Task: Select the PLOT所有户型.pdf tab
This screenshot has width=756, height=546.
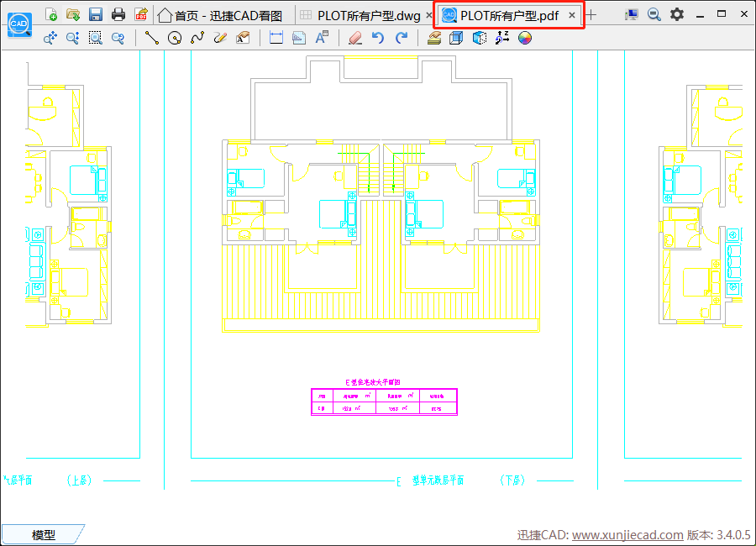Action: (510, 16)
